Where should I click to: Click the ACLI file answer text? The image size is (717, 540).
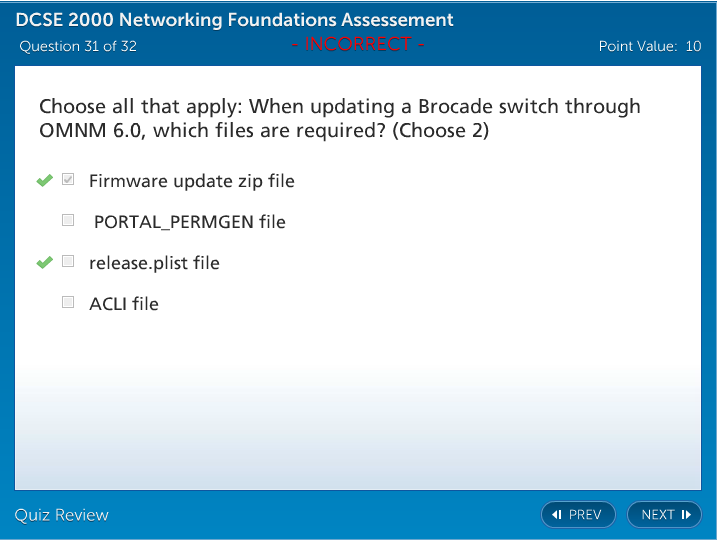coord(124,304)
